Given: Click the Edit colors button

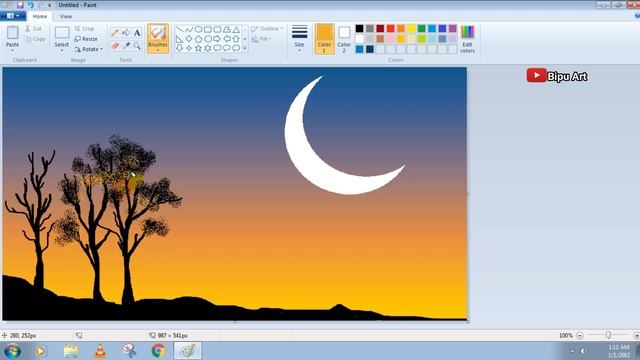Looking at the screenshot, I should (467, 39).
